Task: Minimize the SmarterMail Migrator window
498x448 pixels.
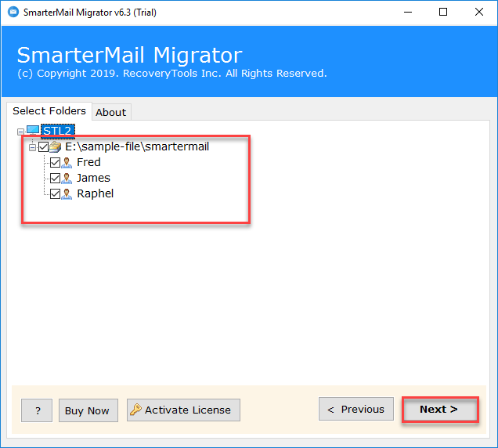Action: (x=408, y=13)
